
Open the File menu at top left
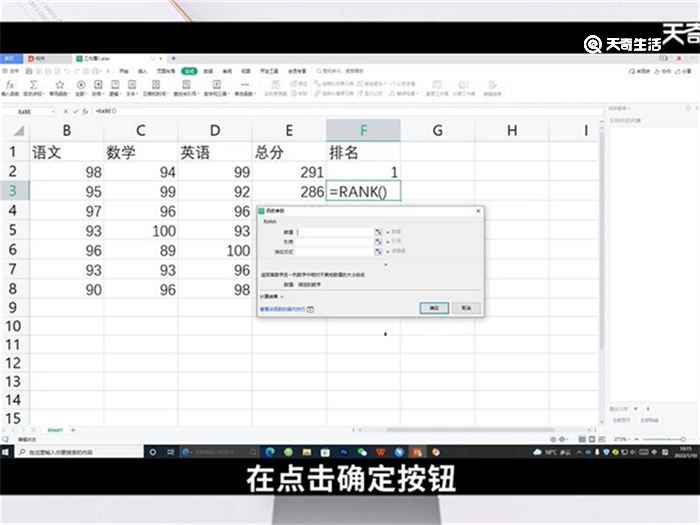[11, 71]
